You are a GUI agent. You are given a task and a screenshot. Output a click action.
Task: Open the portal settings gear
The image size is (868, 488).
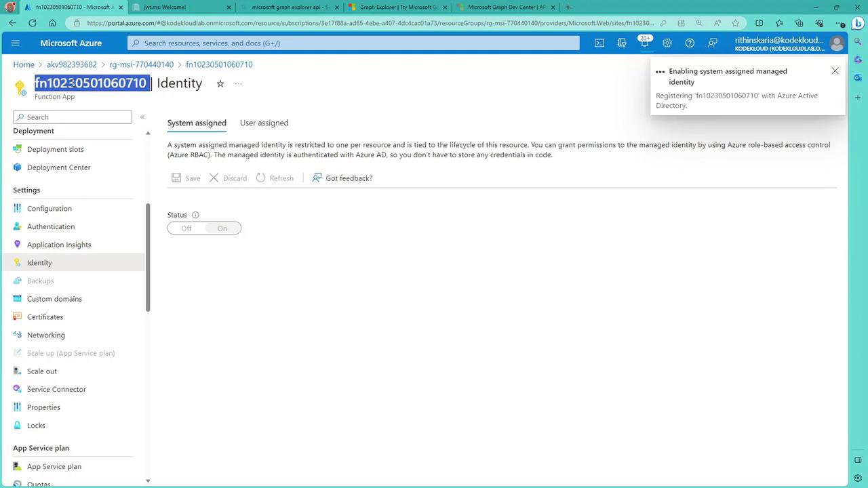click(x=667, y=43)
